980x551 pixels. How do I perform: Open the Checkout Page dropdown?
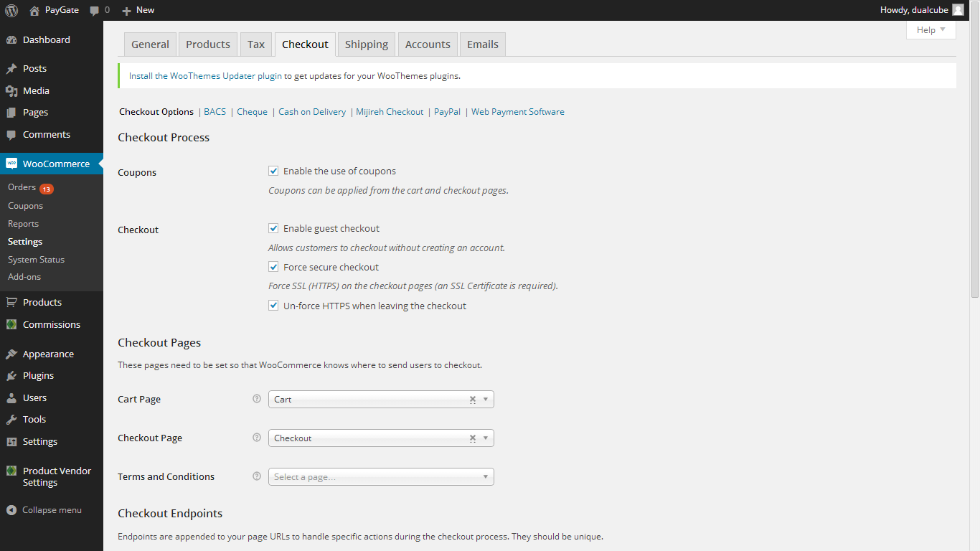tap(381, 438)
